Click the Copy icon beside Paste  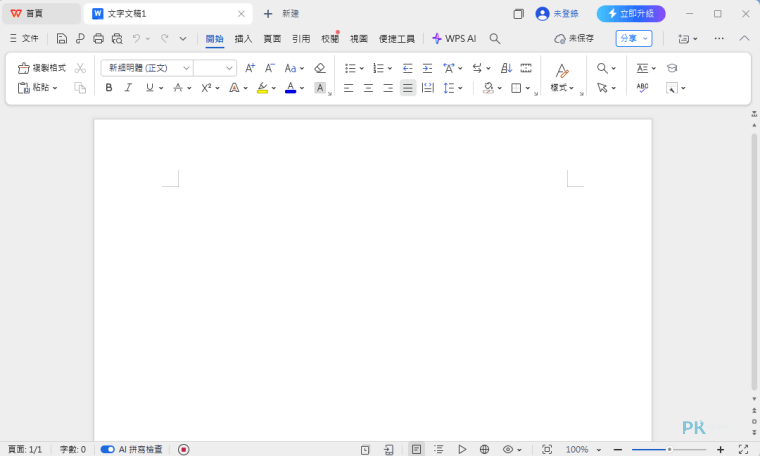tap(80, 88)
